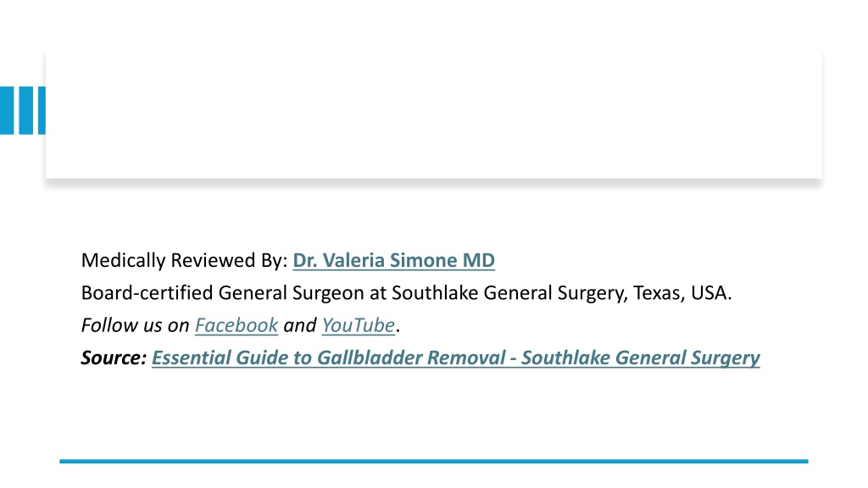Click the widest leftmost blue bar
This screenshot has height=488, width=868.
7,110
